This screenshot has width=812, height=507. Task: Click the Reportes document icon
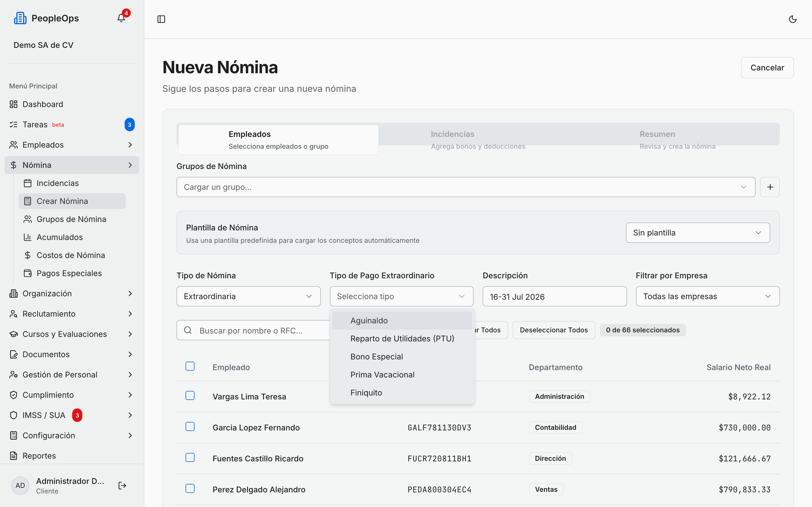pyautogui.click(x=14, y=456)
